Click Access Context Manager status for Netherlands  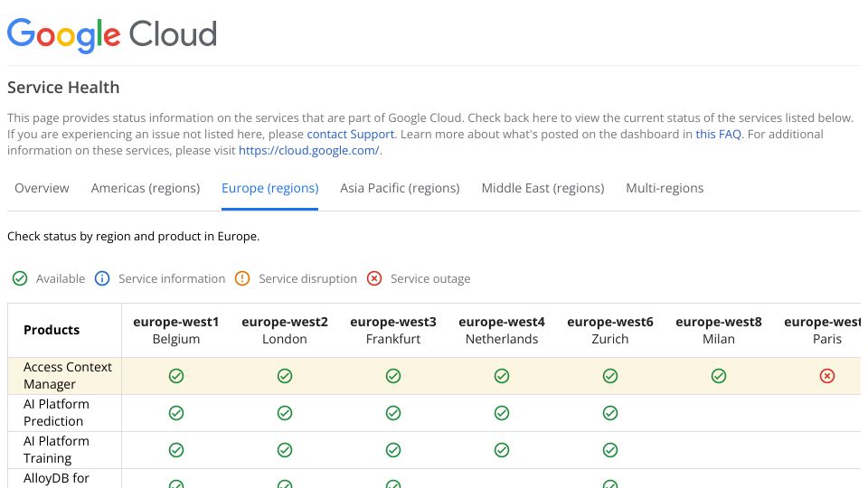pos(502,376)
